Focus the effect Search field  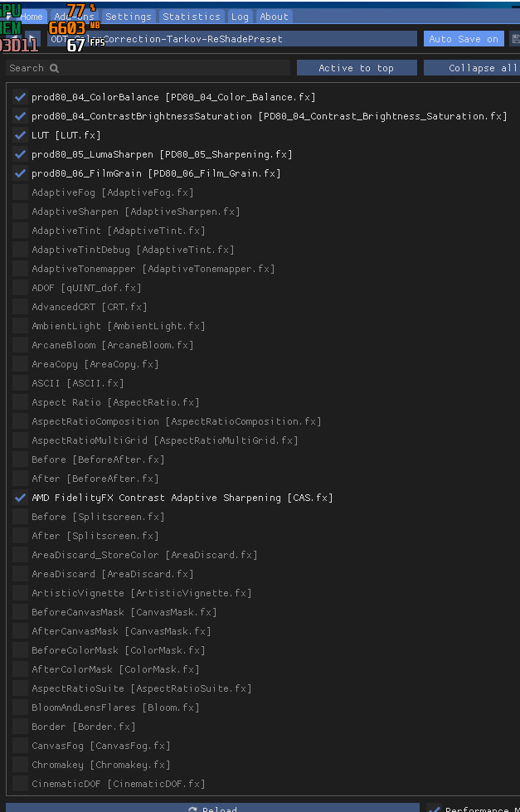click(x=166, y=68)
